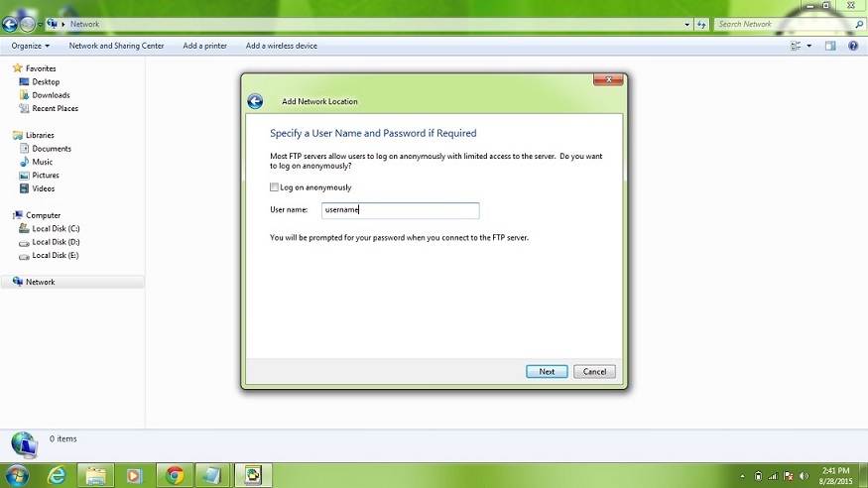868x488 pixels.
Task: Launch Google Chrome from taskbar
Action: point(175,475)
